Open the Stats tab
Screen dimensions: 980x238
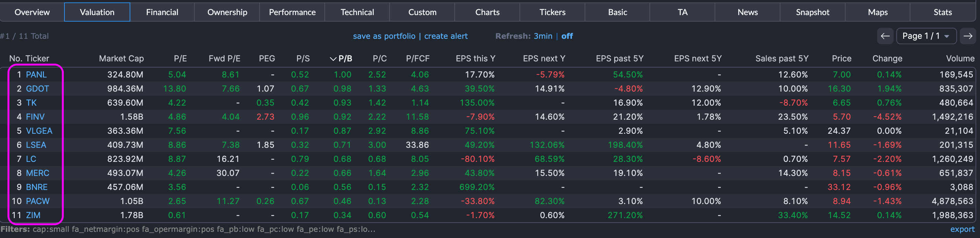point(943,12)
